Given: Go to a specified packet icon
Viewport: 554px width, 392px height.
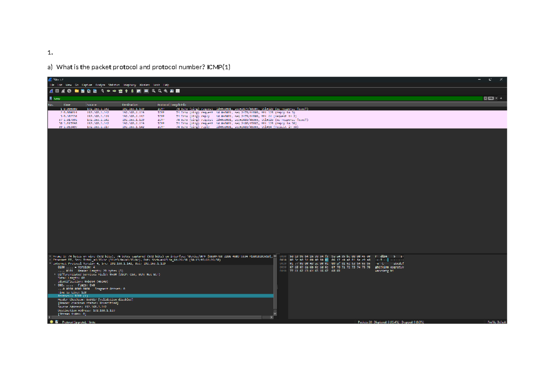Looking at the screenshot, I should click(x=120, y=91).
